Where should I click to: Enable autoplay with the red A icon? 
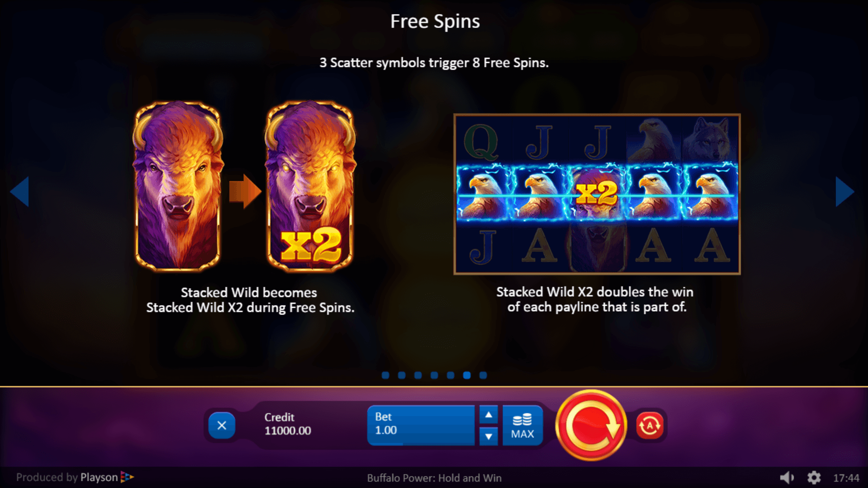point(650,425)
